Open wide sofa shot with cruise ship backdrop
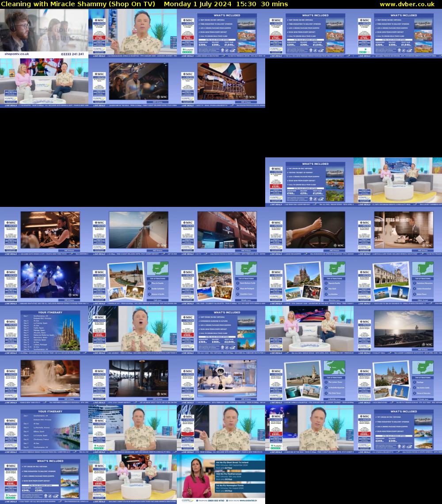The width and height of the screenshot is (442, 504). click(x=398, y=182)
